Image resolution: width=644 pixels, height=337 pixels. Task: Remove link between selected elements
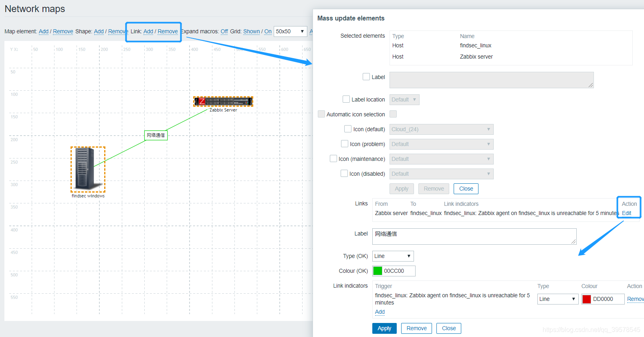(x=168, y=31)
